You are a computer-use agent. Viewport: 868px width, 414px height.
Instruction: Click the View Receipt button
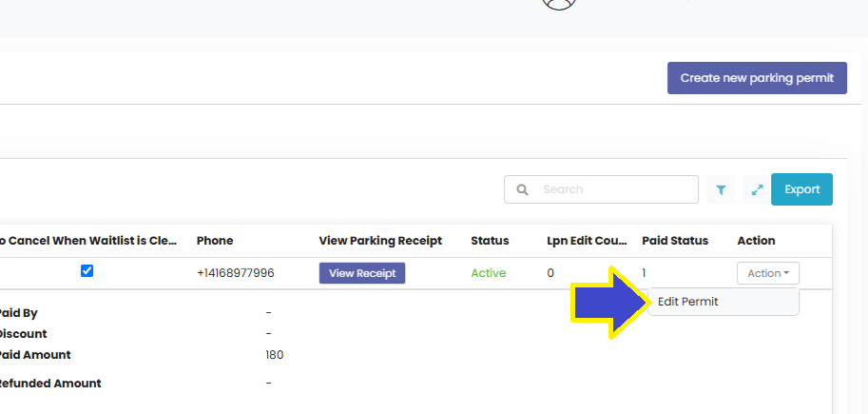(362, 273)
